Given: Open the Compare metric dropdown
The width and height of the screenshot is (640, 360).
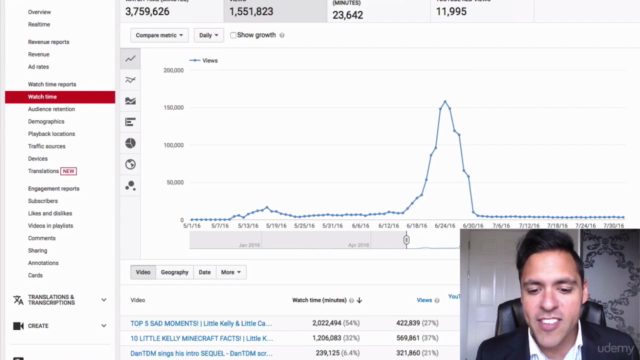Looking at the screenshot, I should 159,36.
